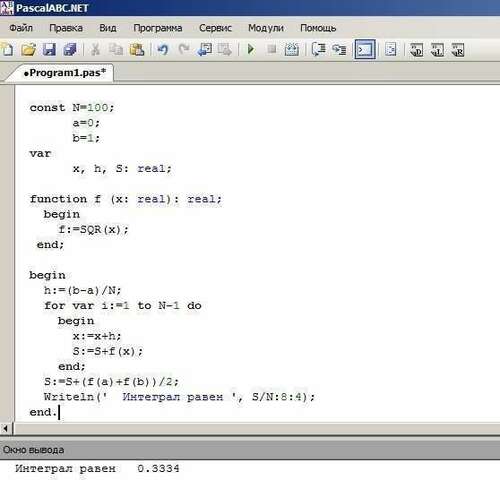Save the program with the floppy icon
The image size is (500, 480).
click(x=49, y=50)
